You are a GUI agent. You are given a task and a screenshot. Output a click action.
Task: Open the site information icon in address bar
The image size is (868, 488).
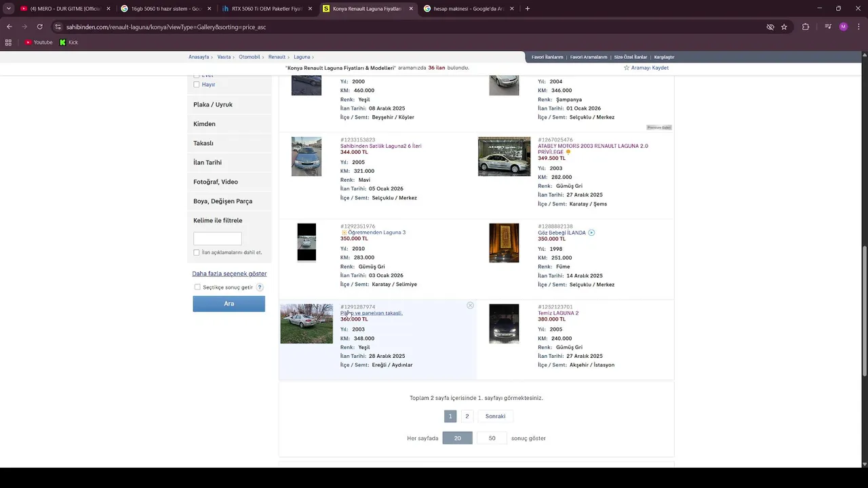click(x=58, y=27)
